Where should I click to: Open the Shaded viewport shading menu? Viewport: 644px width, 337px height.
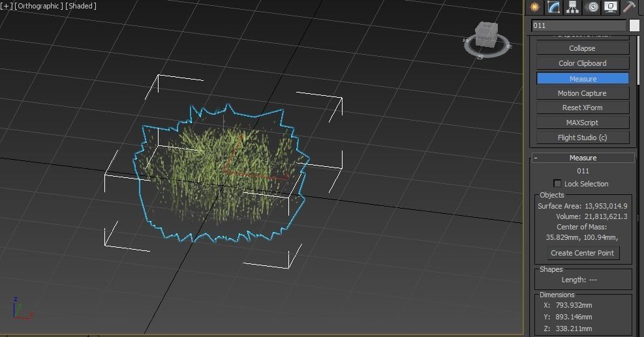(80, 6)
